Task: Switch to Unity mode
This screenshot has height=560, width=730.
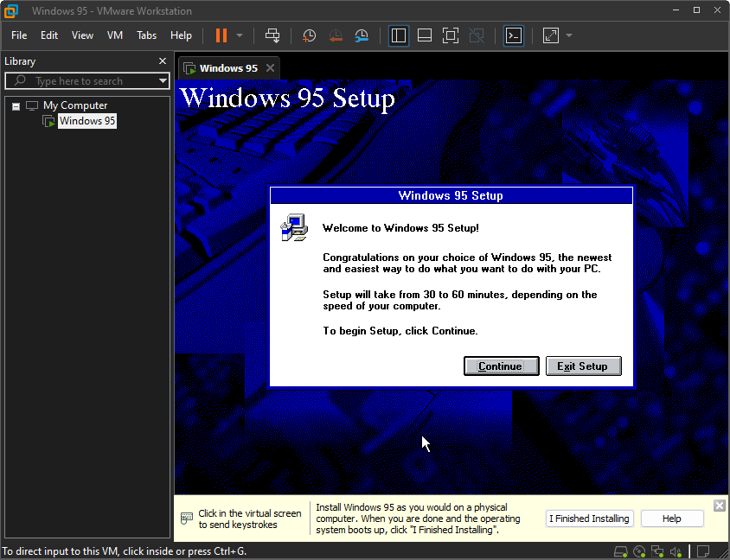Action: (x=477, y=35)
